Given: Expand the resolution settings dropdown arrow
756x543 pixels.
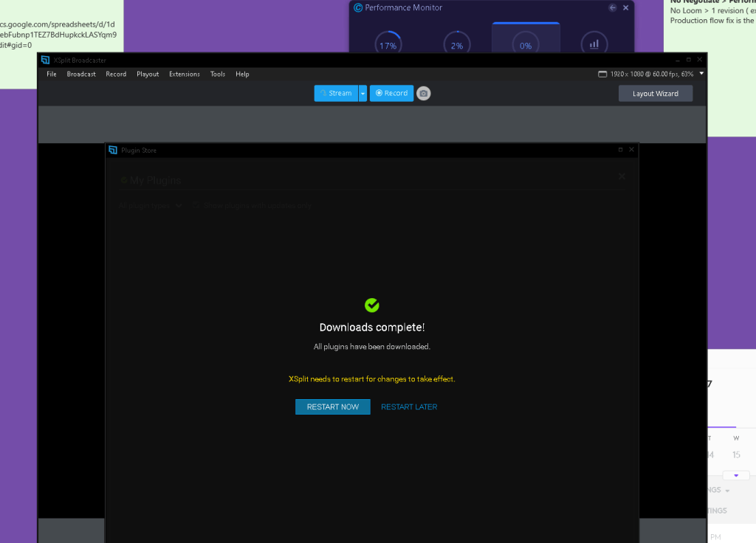Looking at the screenshot, I should point(701,74).
